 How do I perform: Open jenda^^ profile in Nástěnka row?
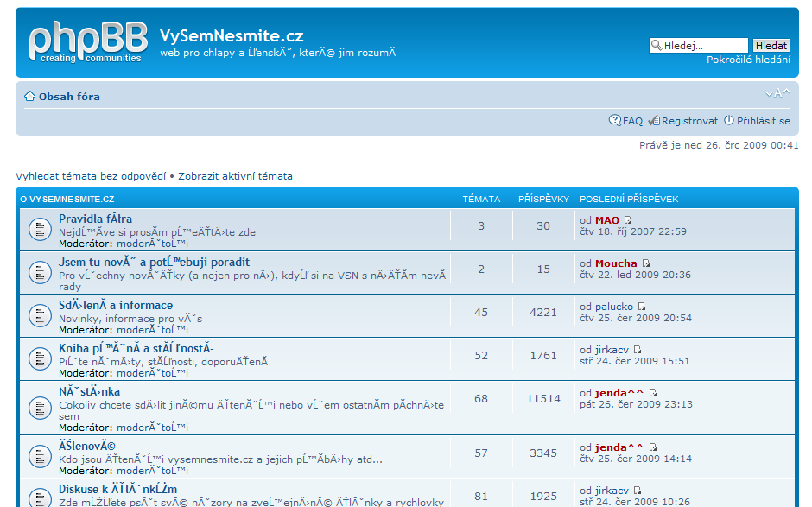[x=619, y=393]
